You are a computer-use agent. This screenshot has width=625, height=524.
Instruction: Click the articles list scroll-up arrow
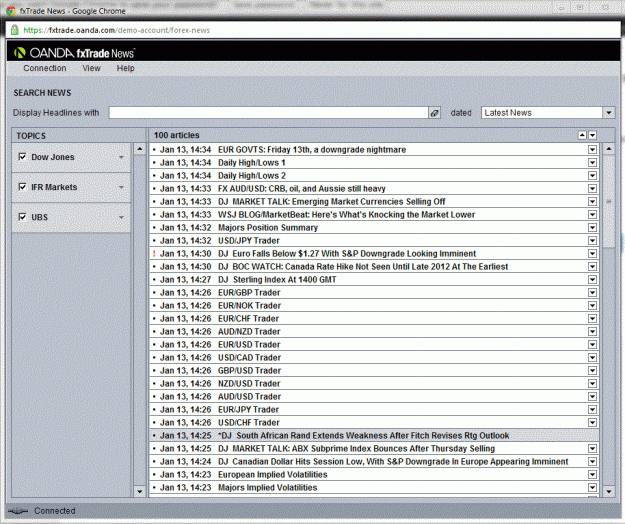609,149
